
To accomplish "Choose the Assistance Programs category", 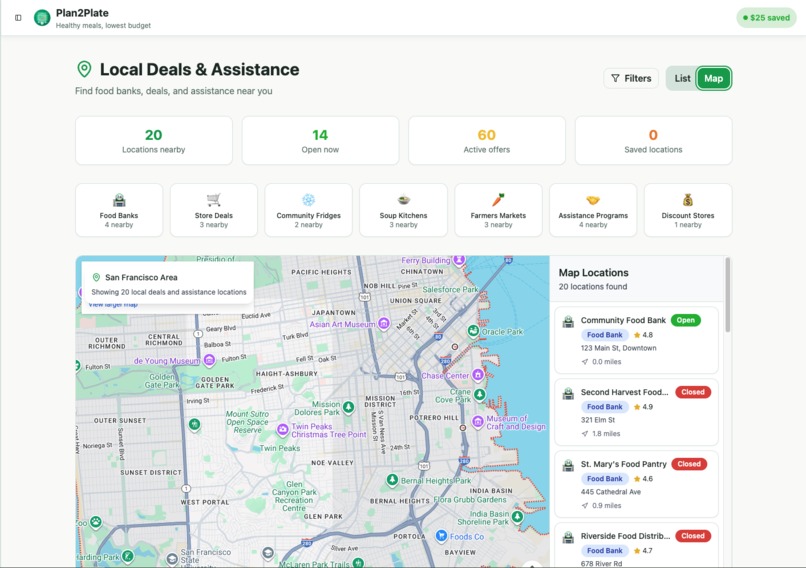I will point(593,210).
